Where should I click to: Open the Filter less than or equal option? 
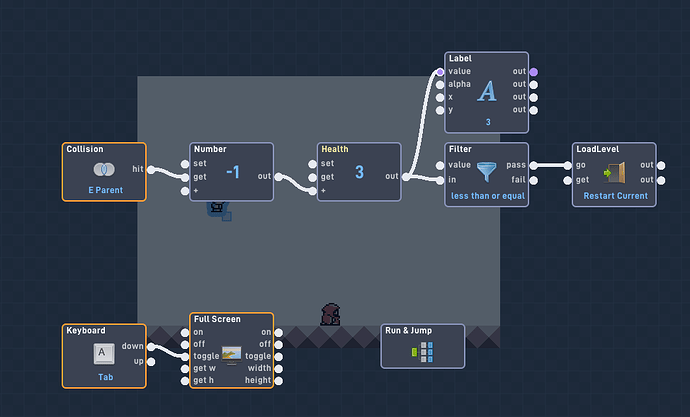coord(488,196)
